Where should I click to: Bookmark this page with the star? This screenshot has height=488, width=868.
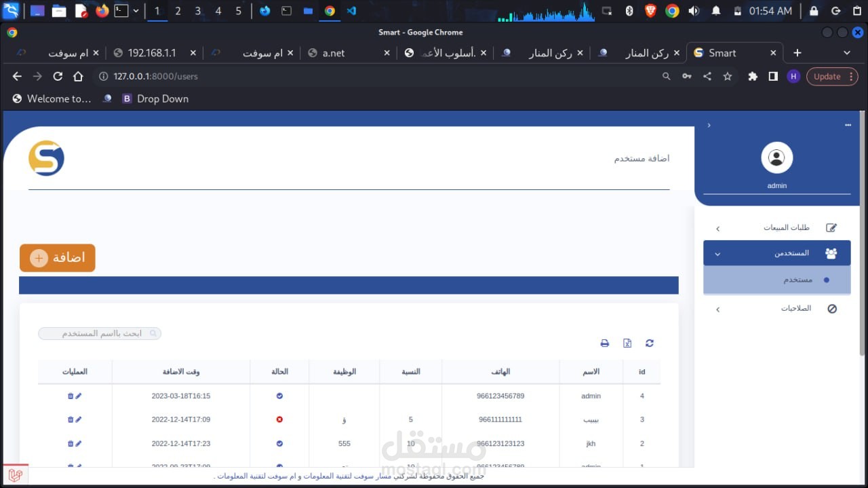[x=728, y=77]
